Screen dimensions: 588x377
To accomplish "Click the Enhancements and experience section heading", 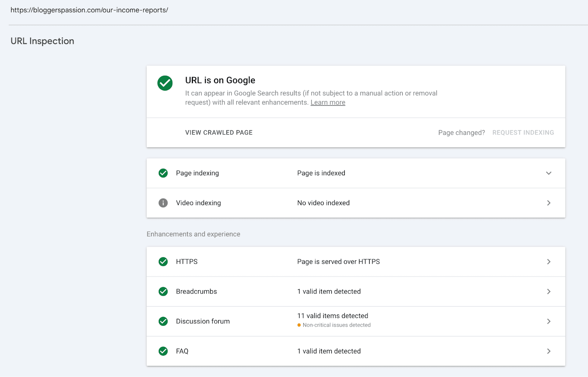I will pyautogui.click(x=193, y=234).
